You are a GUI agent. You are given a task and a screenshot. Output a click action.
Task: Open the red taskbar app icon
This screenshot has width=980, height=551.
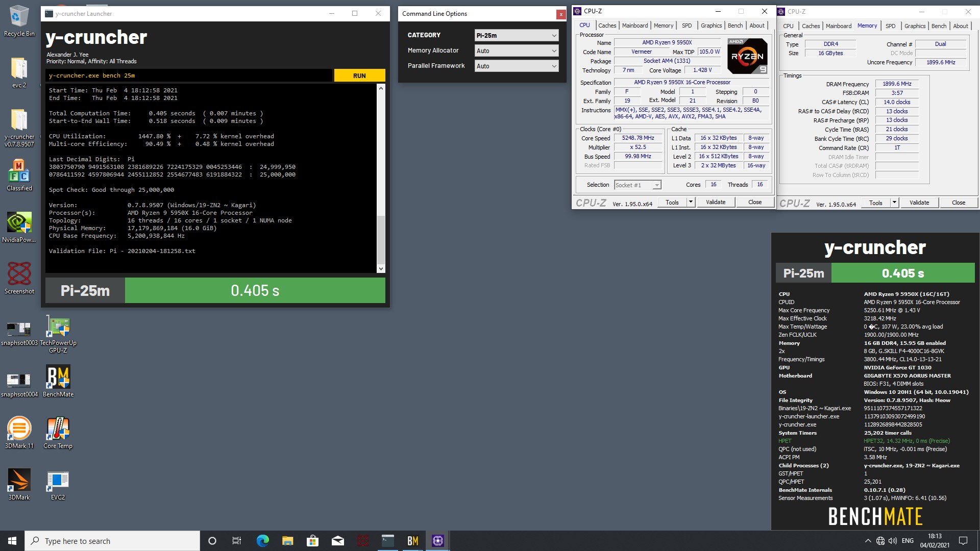coord(363,541)
